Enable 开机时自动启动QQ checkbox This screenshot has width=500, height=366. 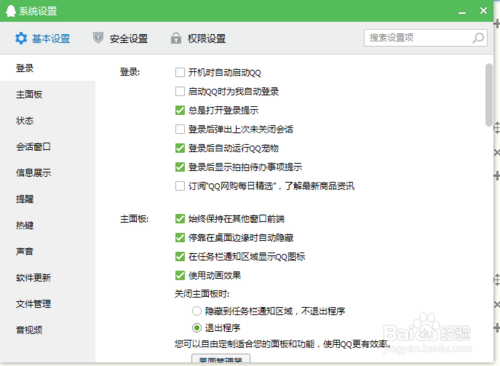tap(180, 72)
